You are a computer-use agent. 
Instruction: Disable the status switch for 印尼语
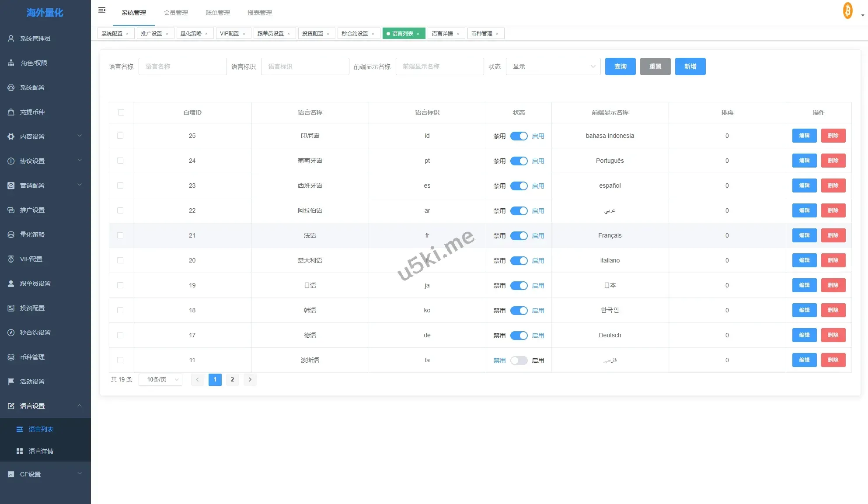pos(519,136)
